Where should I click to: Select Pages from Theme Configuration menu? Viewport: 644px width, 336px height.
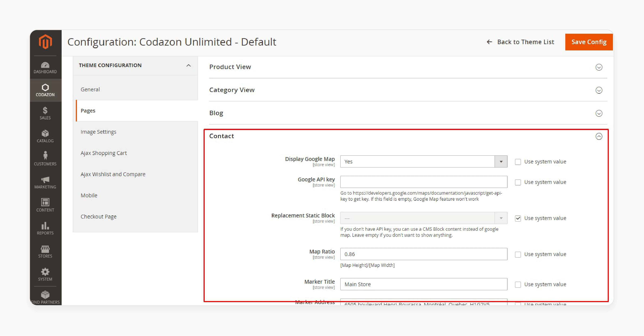pyautogui.click(x=87, y=110)
